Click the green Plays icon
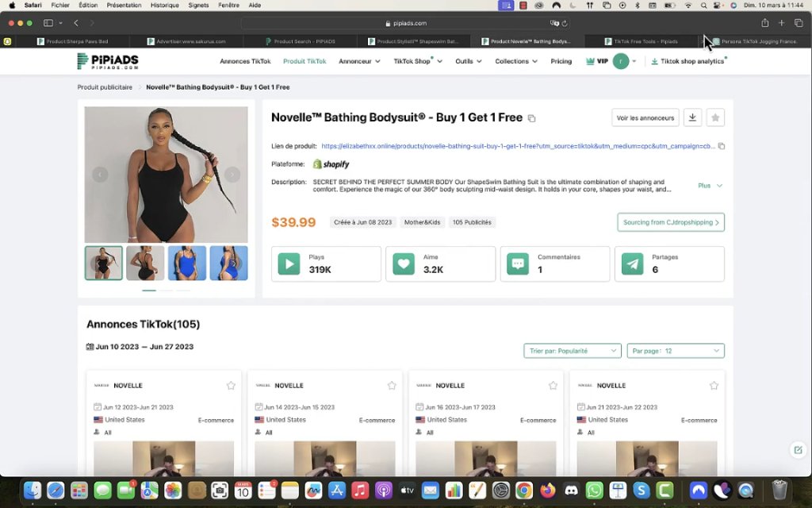The height and width of the screenshot is (508, 812). [289, 264]
